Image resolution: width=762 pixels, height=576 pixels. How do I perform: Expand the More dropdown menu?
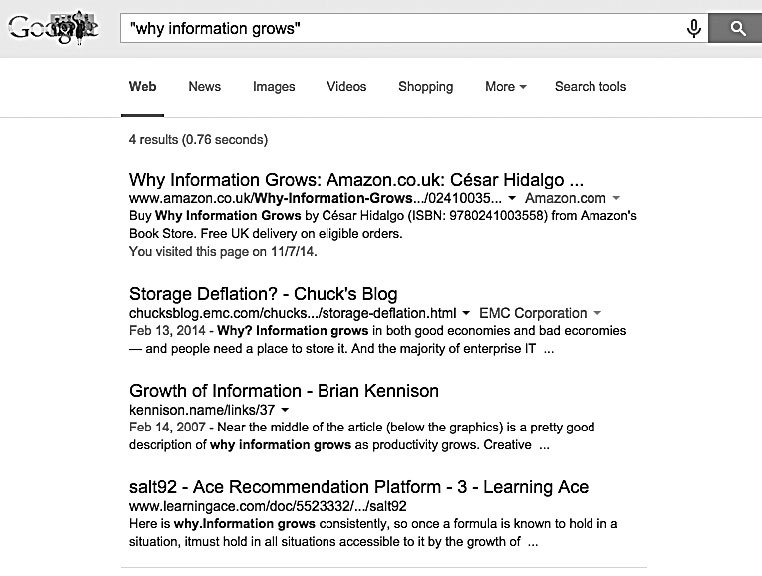505,87
